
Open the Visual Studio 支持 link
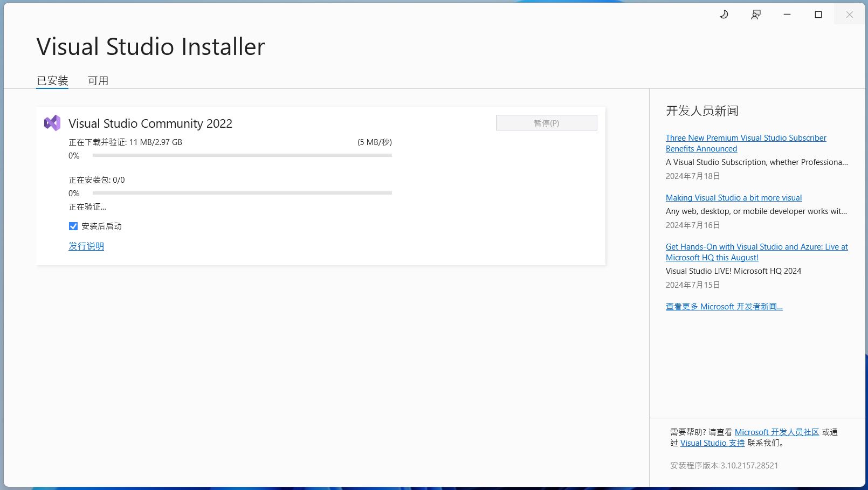pos(712,443)
